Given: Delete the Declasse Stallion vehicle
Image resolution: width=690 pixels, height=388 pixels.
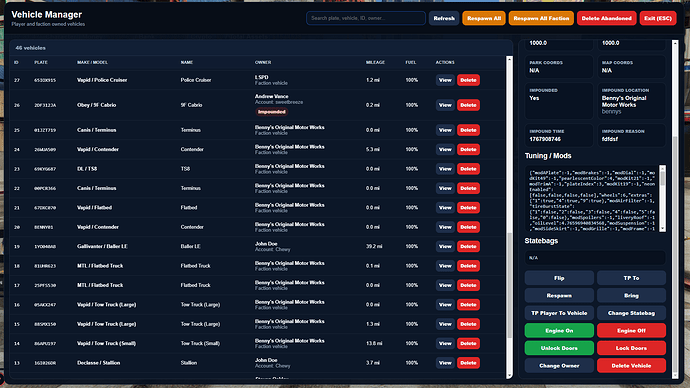Looking at the screenshot, I should [468, 363].
